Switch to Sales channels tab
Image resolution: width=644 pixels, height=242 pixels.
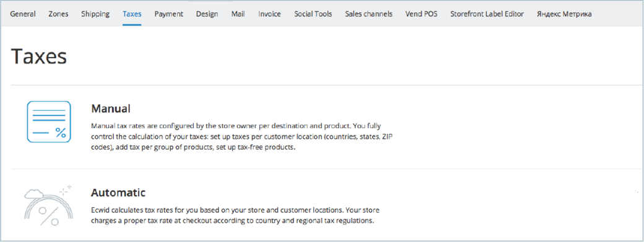tap(369, 14)
